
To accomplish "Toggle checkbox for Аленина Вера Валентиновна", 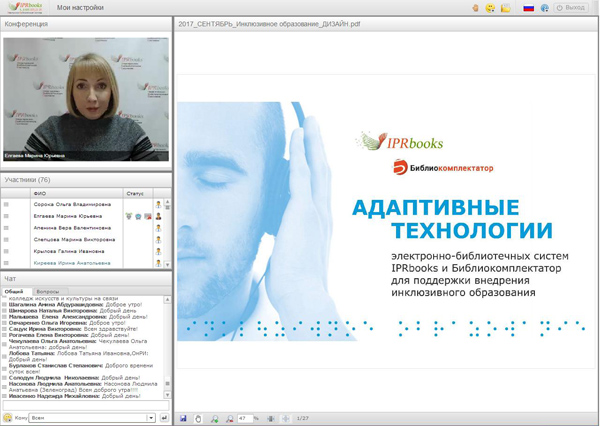I will coord(6,228).
